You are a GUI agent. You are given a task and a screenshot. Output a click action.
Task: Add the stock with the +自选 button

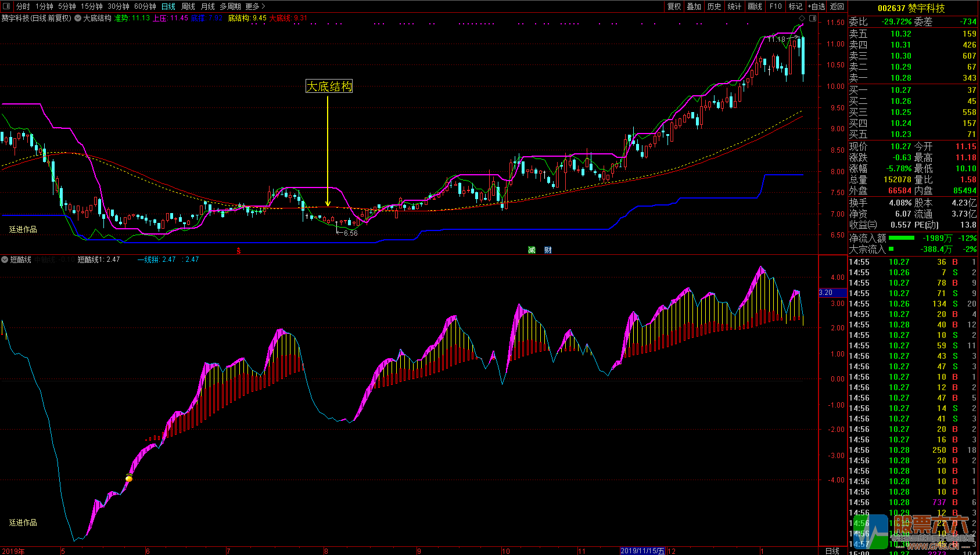[x=816, y=6]
